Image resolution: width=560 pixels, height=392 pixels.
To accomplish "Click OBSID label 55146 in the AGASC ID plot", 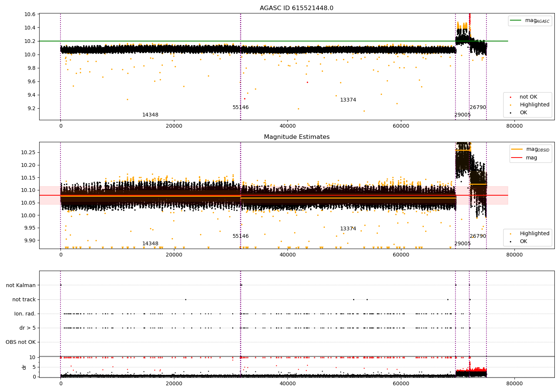I will click(240, 108).
